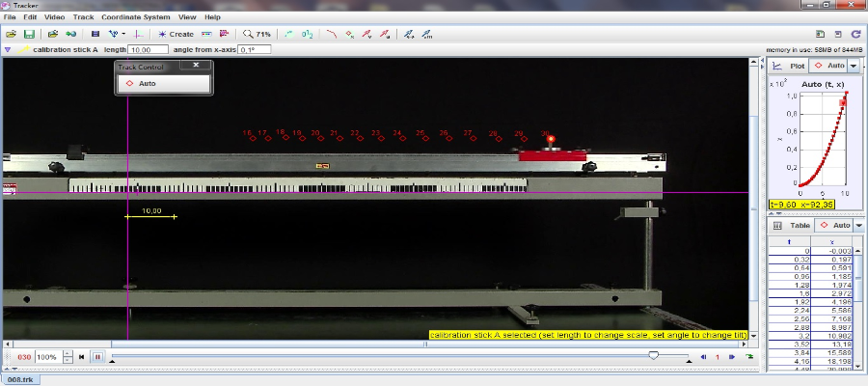The height and width of the screenshot is (386, 868).
Task: Toggle the show velocities icon
Action: [367, 34]
